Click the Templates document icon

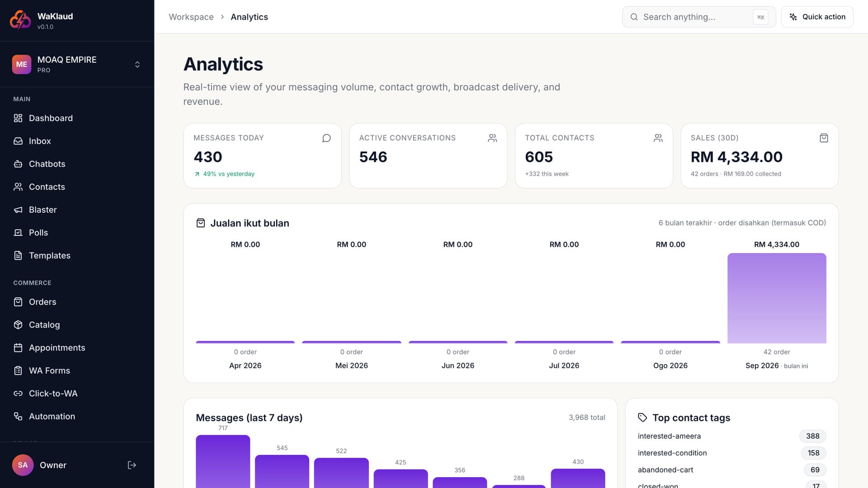18,256
